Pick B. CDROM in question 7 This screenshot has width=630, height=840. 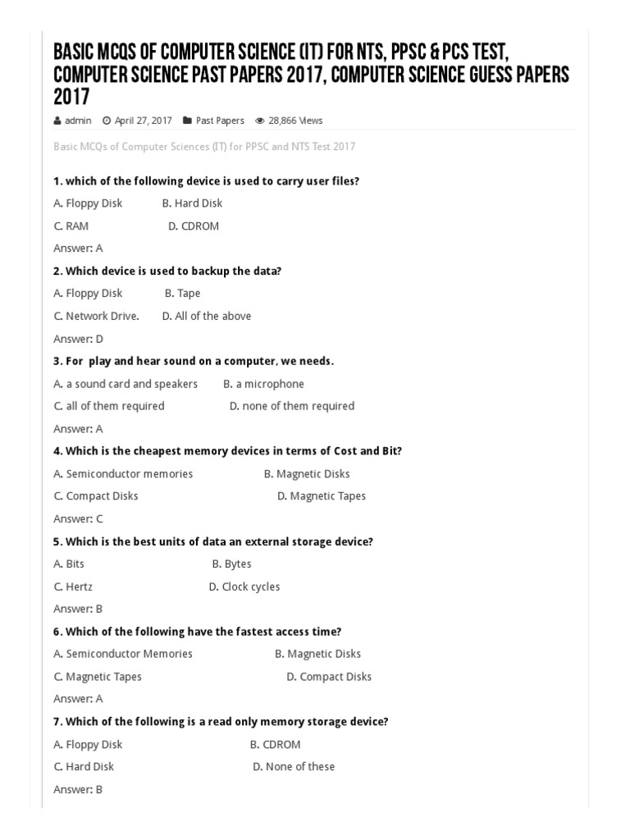(x=275, y=745)
